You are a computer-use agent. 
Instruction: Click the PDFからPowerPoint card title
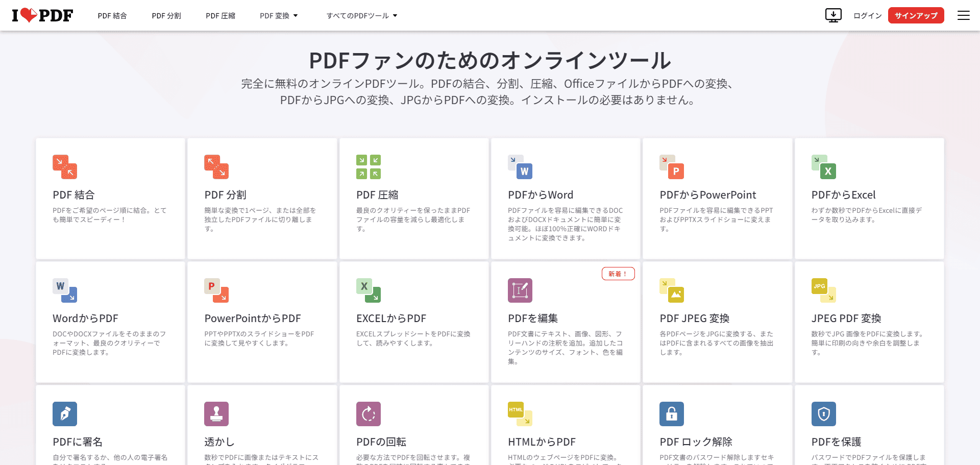pyautogui.click(x=708, y=195)
